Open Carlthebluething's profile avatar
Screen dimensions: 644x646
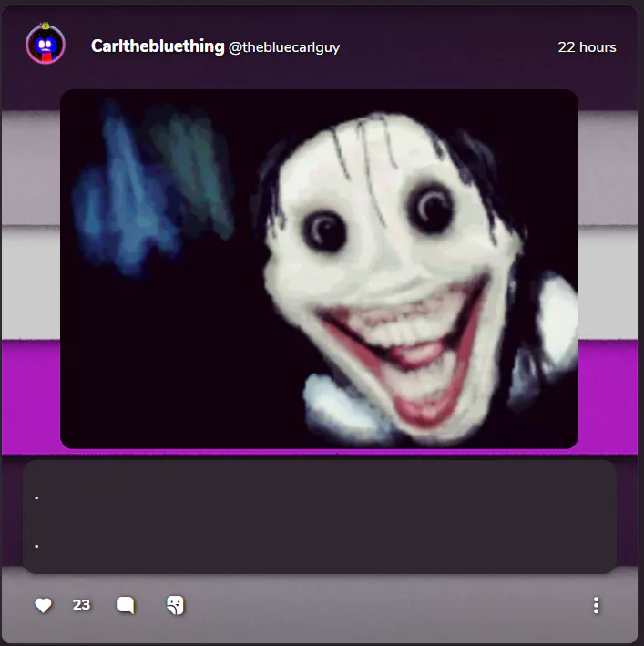click(46, 44)
